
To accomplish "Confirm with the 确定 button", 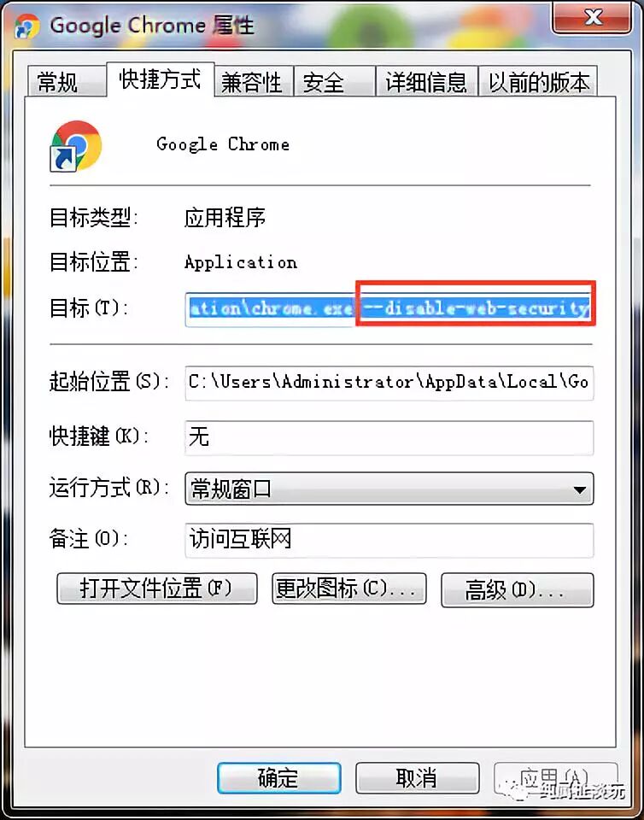I will [279, 778].
